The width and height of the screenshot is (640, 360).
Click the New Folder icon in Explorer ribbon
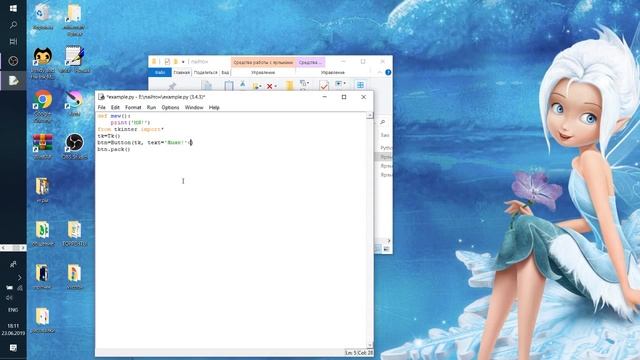289,85
